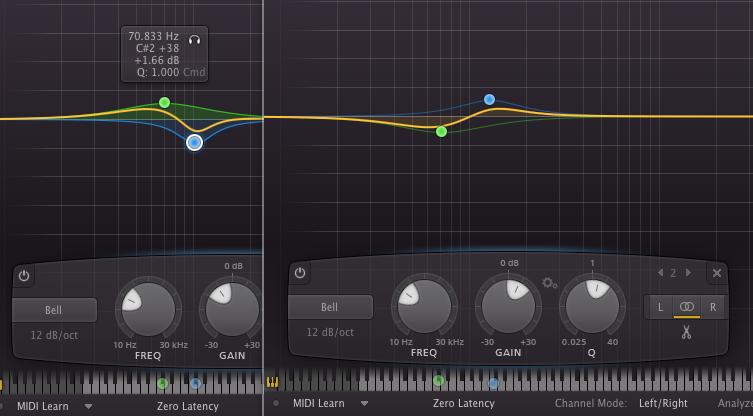Click Zero Latency processing mode in the right panel
The image size is (753, 416).
464,404
